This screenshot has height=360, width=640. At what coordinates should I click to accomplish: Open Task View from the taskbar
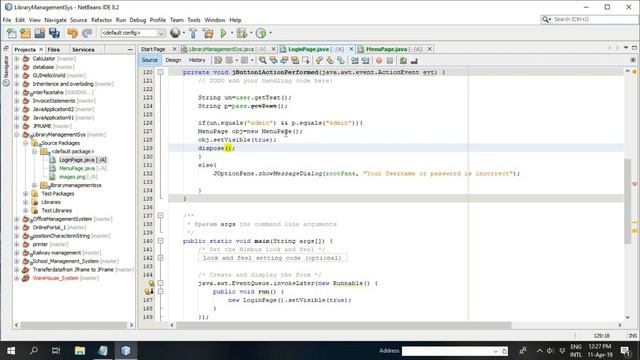point(56,351)
